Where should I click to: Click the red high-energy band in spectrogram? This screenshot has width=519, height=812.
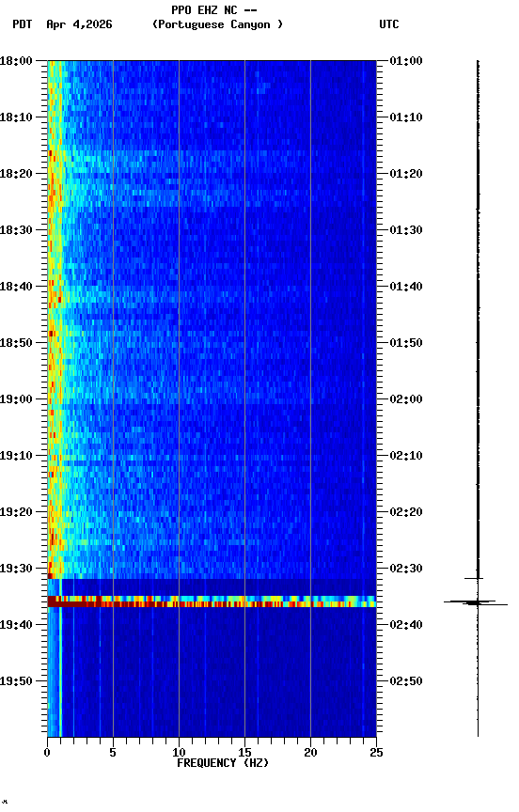pos(212,601)
